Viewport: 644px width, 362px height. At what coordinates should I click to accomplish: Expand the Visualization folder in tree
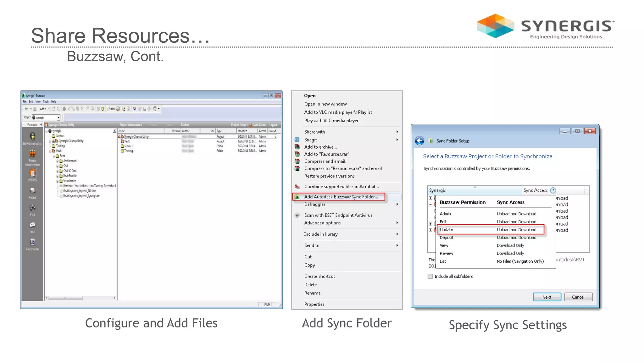58,181
